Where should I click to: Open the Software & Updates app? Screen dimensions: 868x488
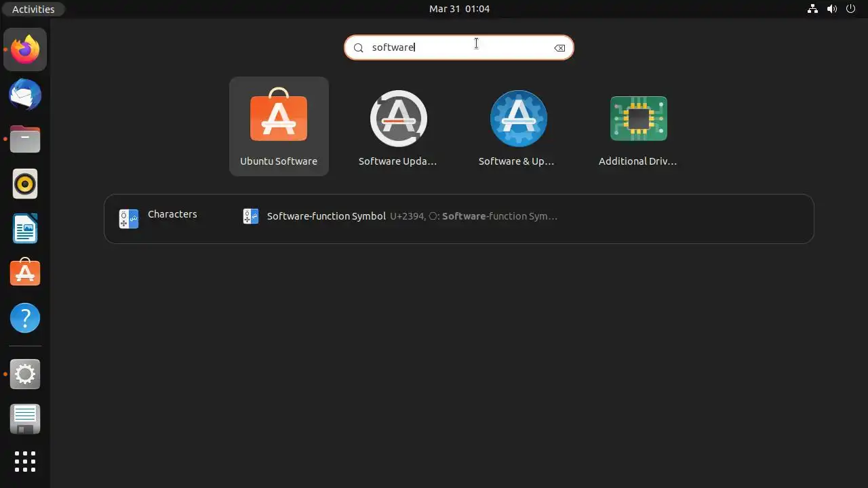click(x=518, y=126)
